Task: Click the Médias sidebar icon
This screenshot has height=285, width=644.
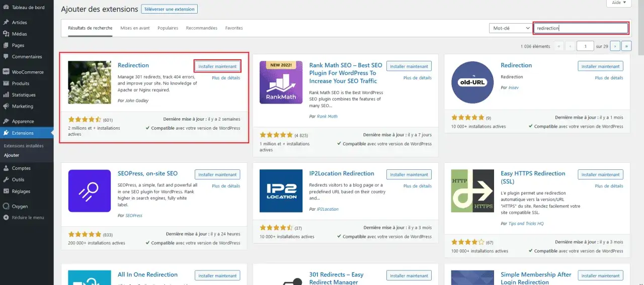Action: point(6,34)
